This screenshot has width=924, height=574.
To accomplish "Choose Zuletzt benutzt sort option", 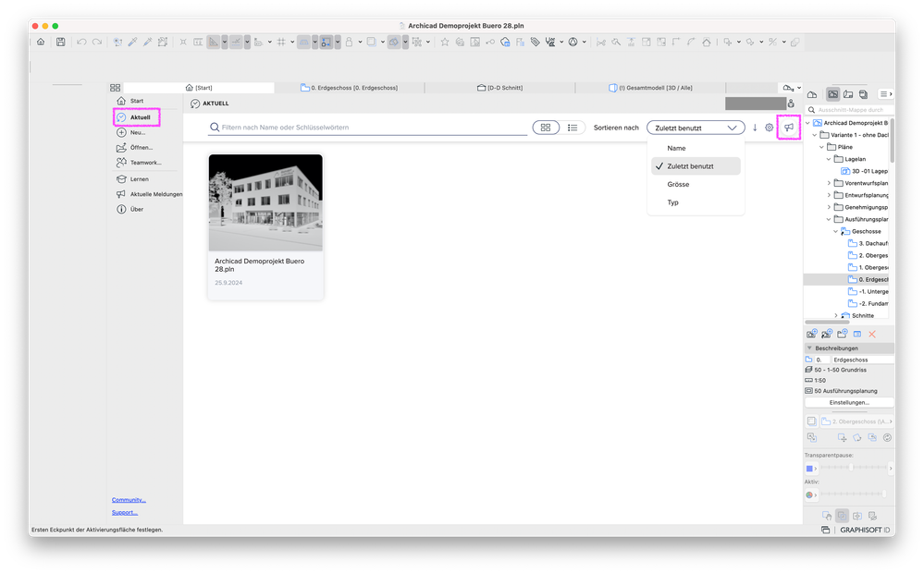I will (x=696, y=166).
